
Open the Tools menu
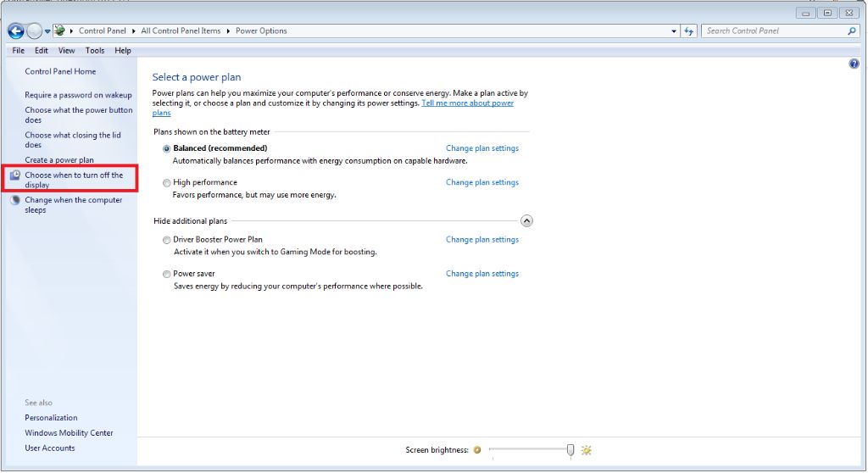tap(95, 50)
